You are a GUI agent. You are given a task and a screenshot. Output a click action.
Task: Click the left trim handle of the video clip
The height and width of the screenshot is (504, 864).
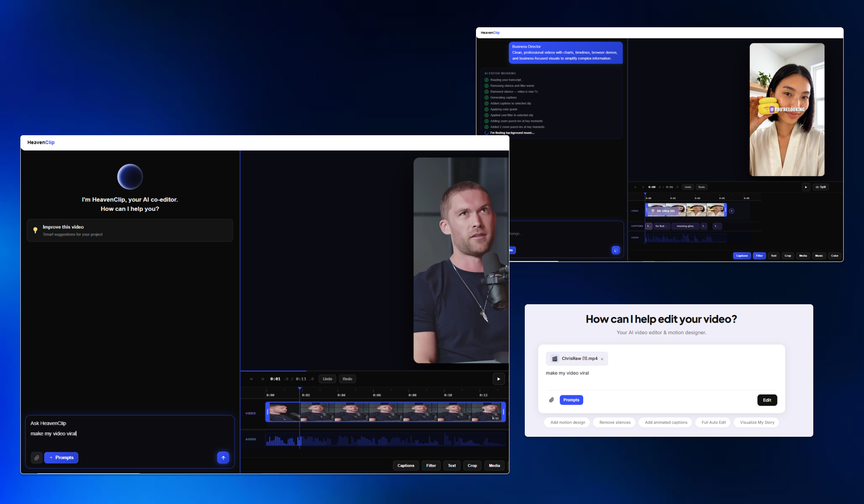(x=268, y=412)
